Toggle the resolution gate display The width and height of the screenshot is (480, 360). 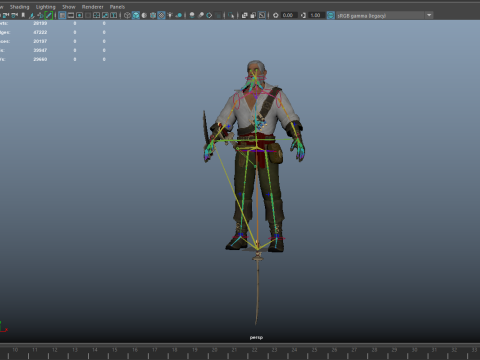(79, 15)
